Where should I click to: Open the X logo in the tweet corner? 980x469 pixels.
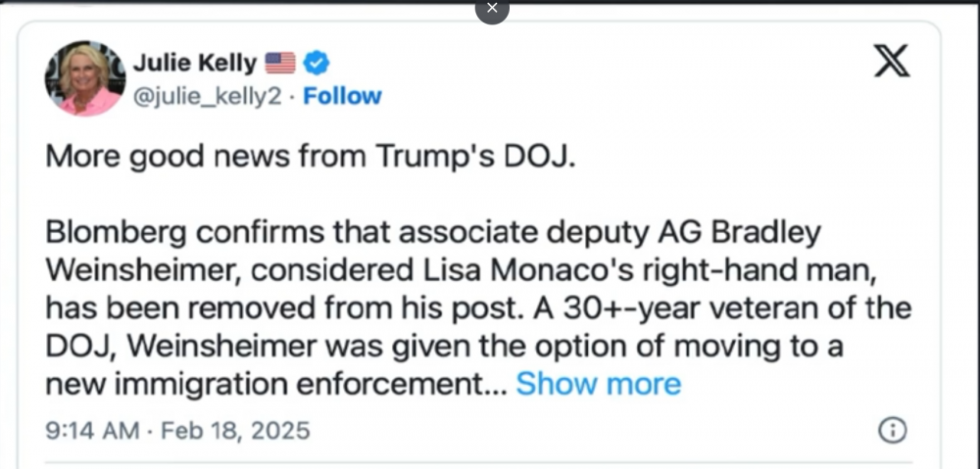[x=892, y=62]
